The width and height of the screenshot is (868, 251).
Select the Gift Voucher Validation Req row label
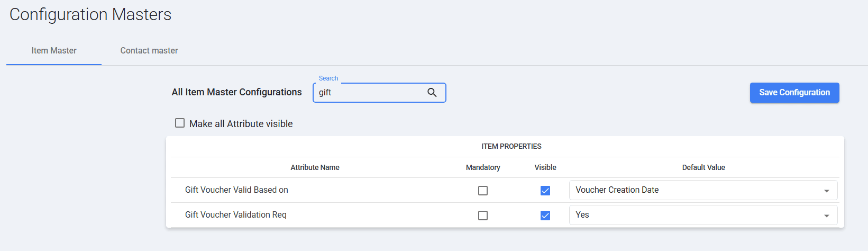click(236, 215)
